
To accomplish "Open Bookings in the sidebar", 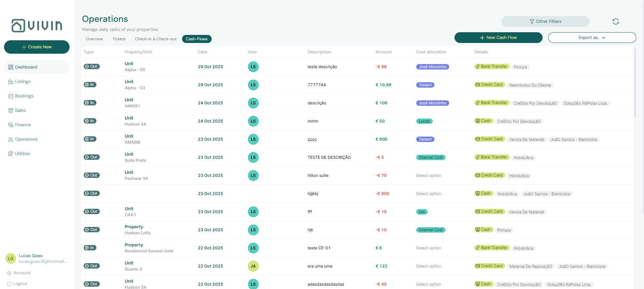I will [24, 96].
